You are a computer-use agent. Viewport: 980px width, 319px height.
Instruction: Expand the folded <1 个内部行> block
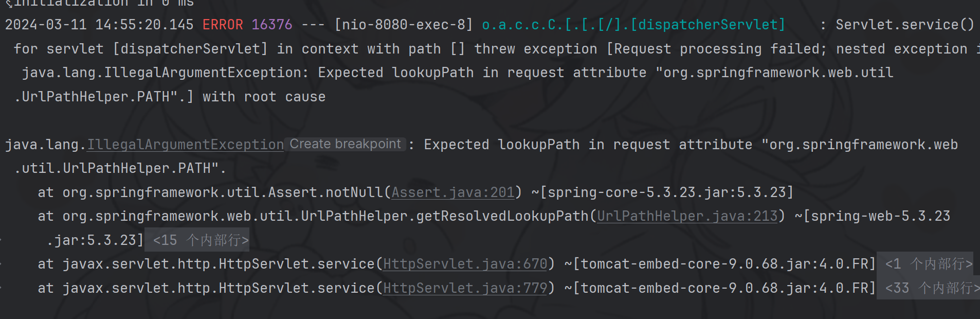(x=929, y=264)
